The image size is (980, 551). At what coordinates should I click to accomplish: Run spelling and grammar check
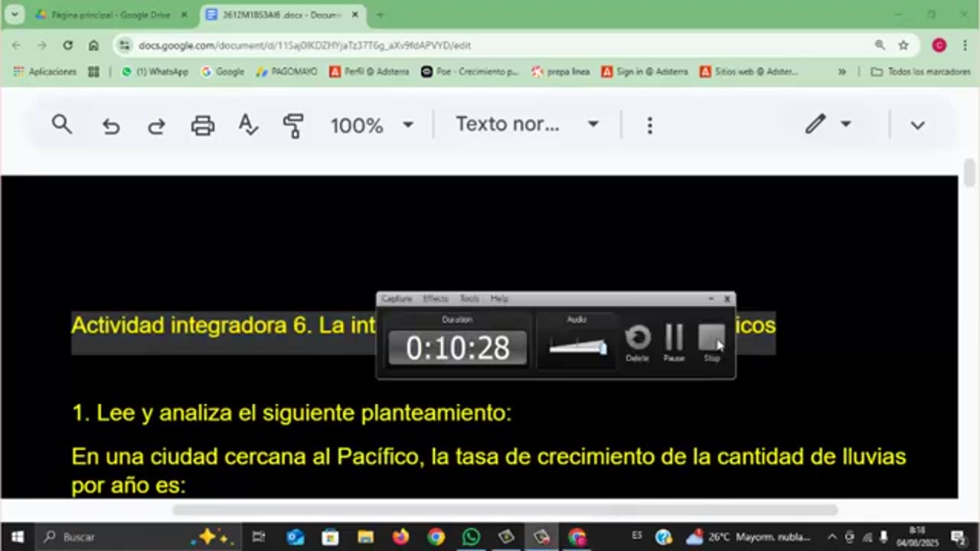click(x=248, y=125)
